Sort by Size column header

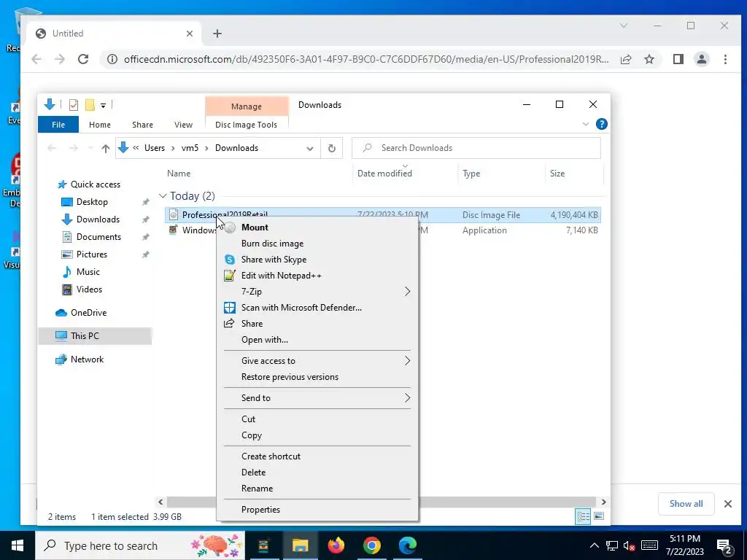point(557,174)
